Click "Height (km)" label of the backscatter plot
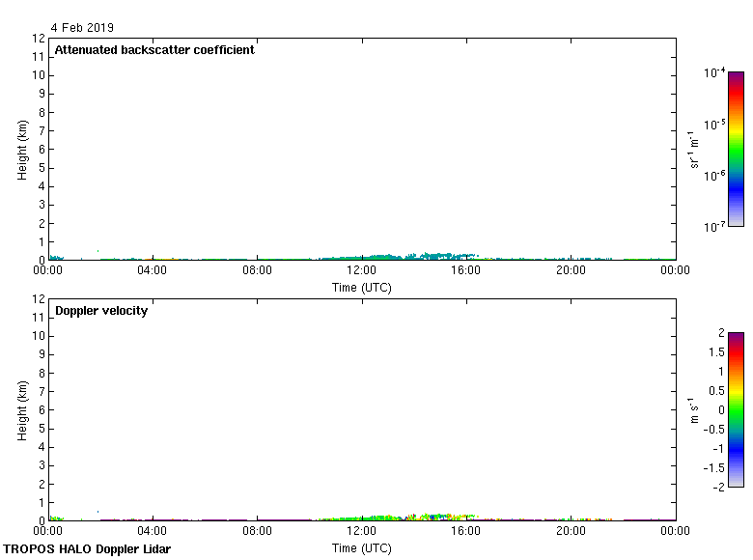The width and height of the screenshot is (753, 560). coord(22,149)
